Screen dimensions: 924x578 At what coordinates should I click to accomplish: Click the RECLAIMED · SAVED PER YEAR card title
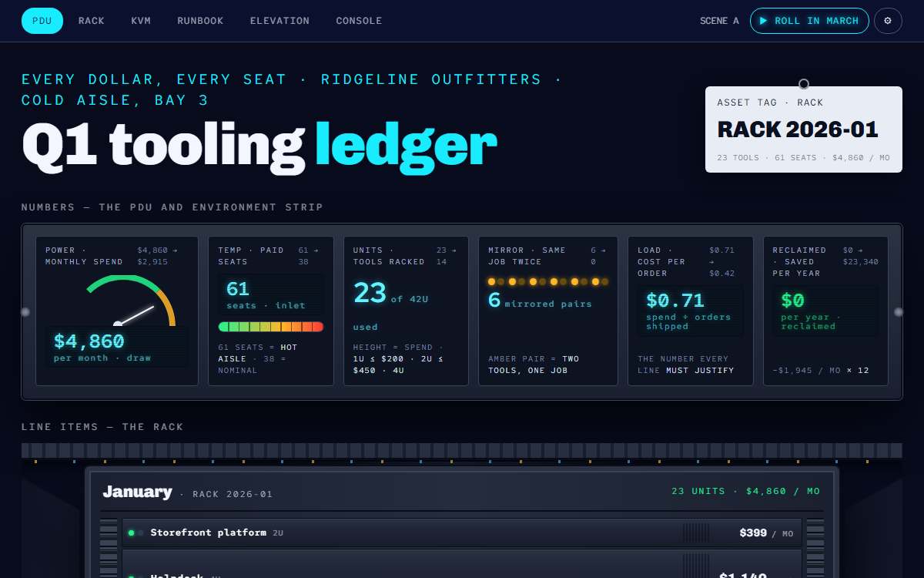(x=800, y=261)
